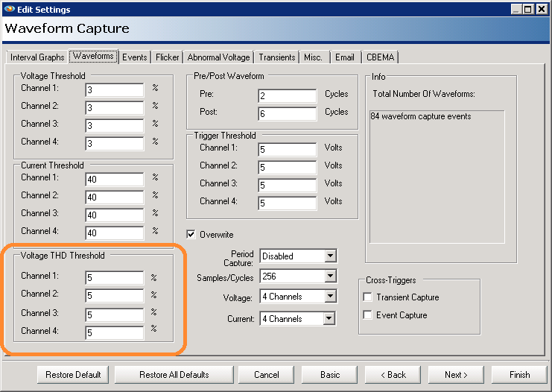Edit Trigger Threshold Channel 3 volts field
The image size is (552, 392).
click(288, 186)
